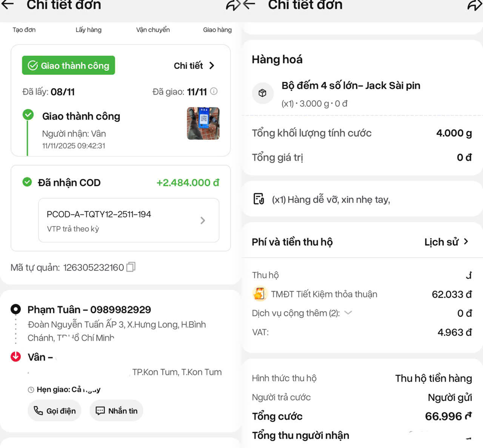
Task: Tap the share icon on left header
Action: tap(232, 5)
